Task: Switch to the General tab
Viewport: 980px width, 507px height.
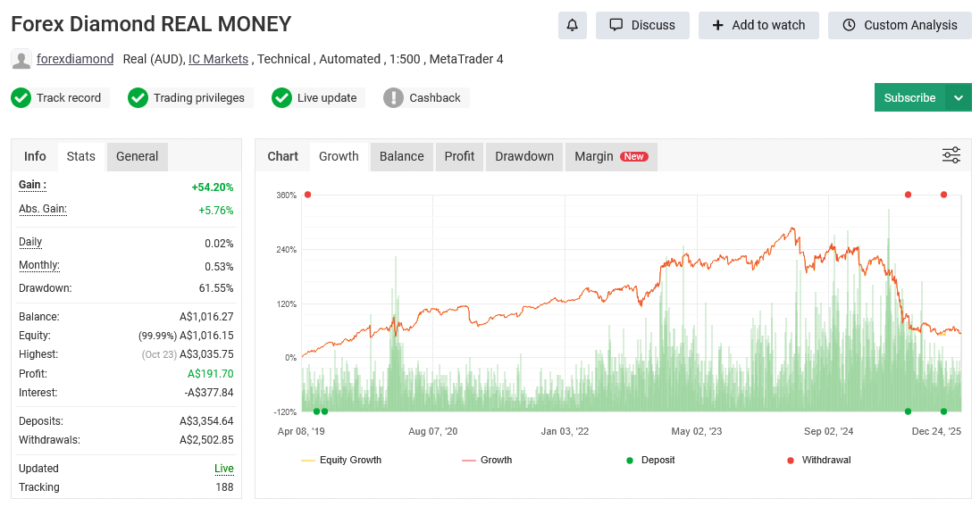Action: coord(137,156)
